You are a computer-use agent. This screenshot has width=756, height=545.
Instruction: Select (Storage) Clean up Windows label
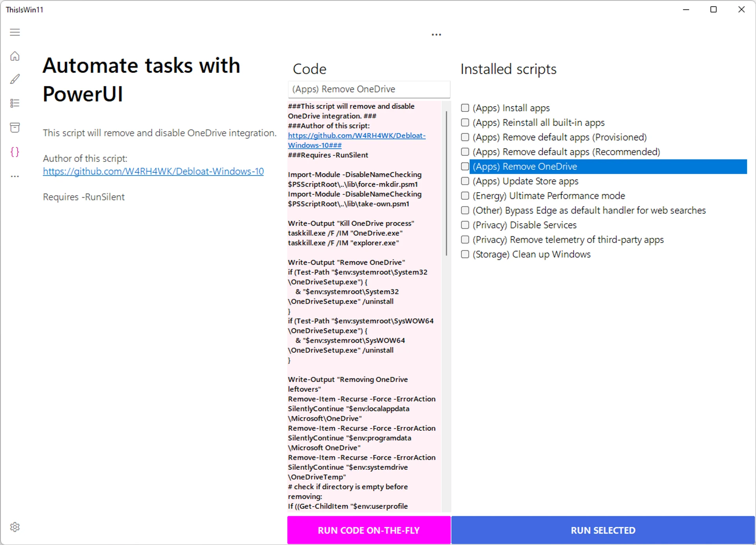532,254
